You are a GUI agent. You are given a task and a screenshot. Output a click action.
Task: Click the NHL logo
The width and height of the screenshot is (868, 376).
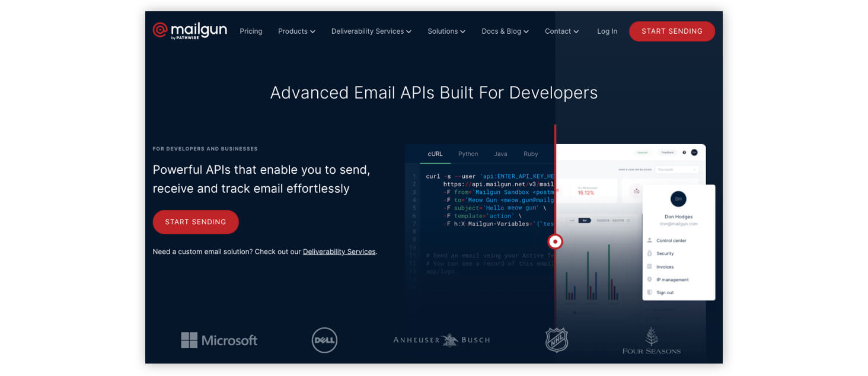tap(556, 340)
